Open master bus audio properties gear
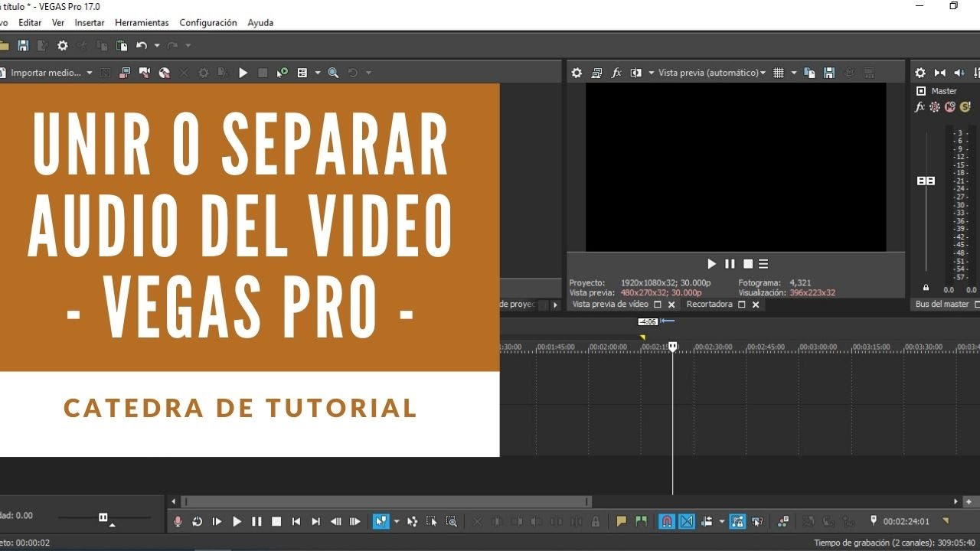Image resolution: width=980 pixels, height=551 pixels. [x=920, y=73]
